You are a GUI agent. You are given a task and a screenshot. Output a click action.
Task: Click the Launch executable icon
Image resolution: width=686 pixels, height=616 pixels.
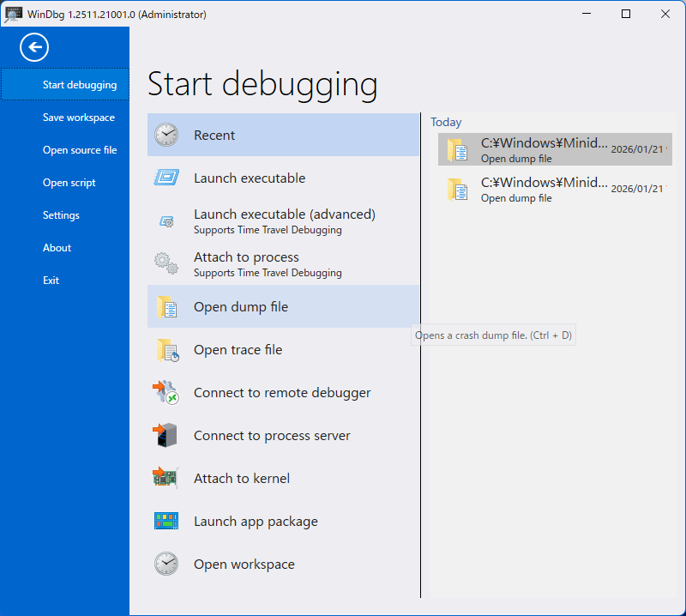pyautogui.click(x=166, y=178)
